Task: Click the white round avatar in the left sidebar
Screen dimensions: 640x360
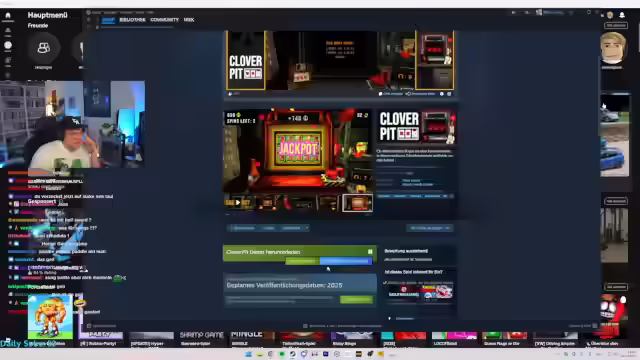Action: [8, 45]
